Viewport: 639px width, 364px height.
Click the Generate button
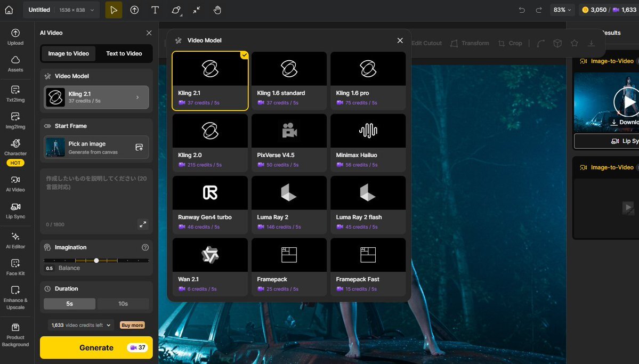[x=96, y=347]
